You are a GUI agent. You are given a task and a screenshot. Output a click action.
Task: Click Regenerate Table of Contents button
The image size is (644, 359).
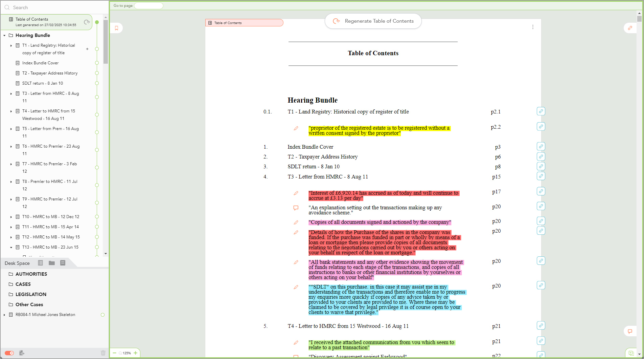coord(373,21)
